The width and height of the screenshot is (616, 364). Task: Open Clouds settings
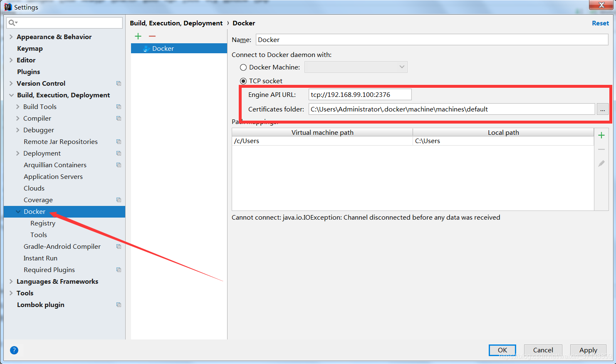[34, 188]
